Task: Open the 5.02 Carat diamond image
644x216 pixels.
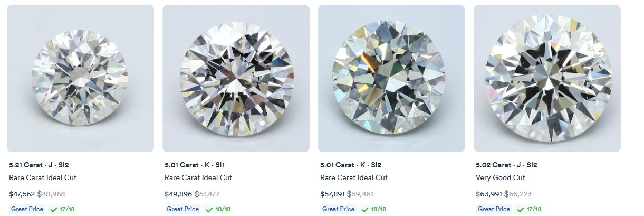Action: pyautogui.click(x=547, y=78)
